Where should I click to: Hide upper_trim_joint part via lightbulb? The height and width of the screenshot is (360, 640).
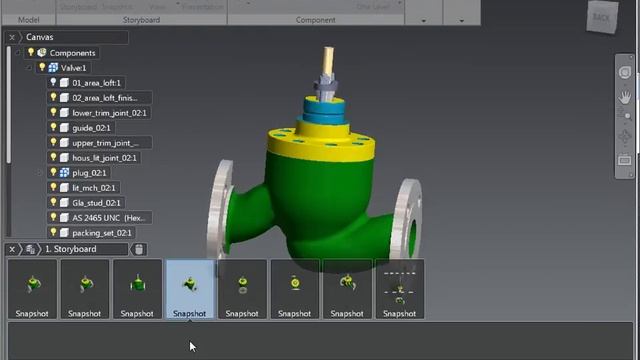tap(53, 142)
